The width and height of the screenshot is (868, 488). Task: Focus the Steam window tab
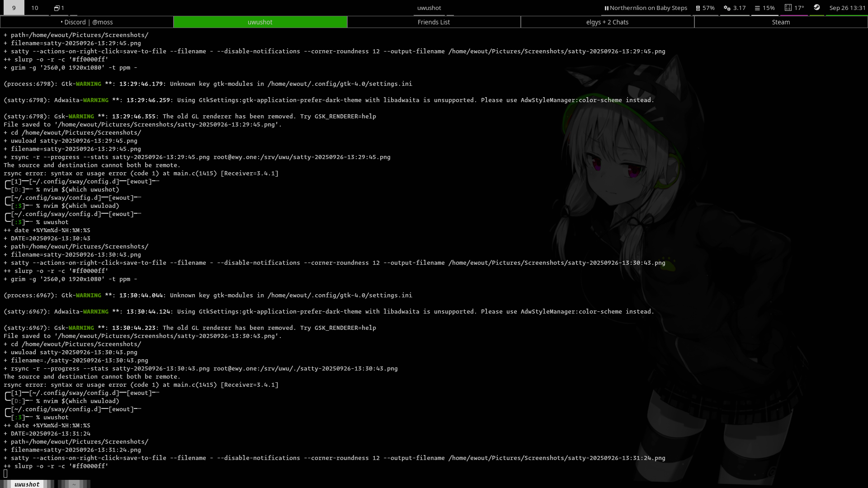coord(781,22)
